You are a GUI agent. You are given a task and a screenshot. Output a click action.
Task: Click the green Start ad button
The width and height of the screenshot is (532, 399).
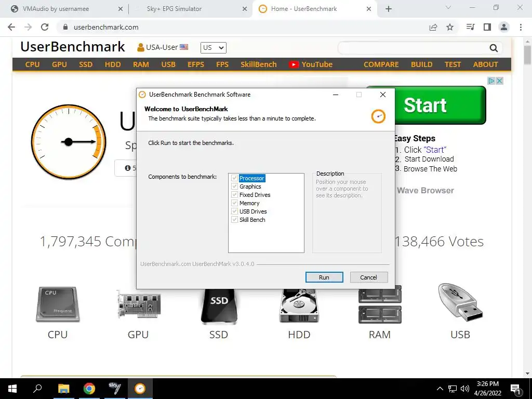click(x=441, y=105)
